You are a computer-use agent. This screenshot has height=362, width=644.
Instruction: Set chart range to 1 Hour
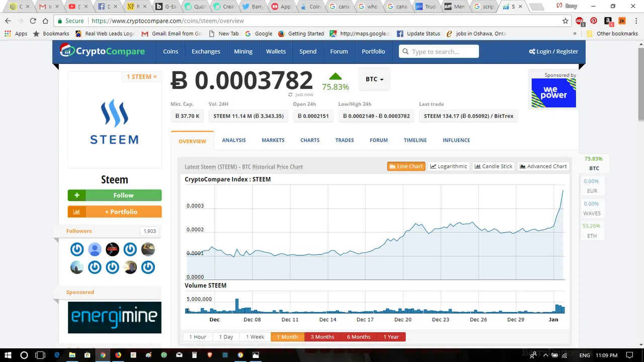(198, 337)
